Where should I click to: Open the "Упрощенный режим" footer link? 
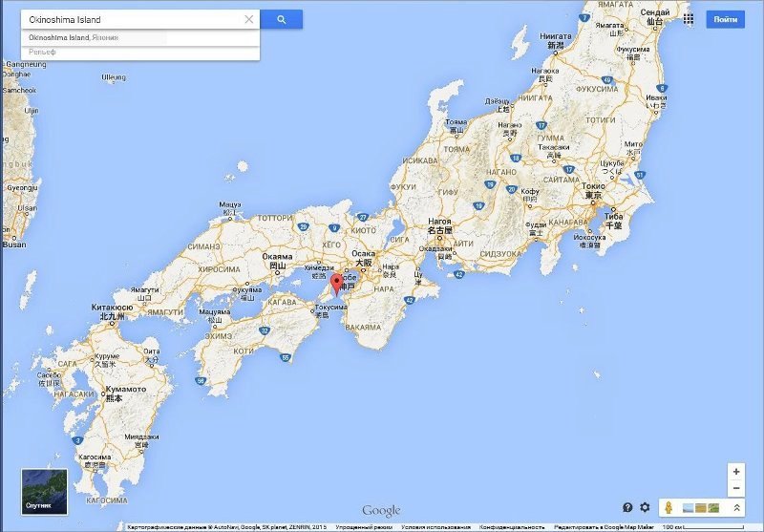point(364,527)
